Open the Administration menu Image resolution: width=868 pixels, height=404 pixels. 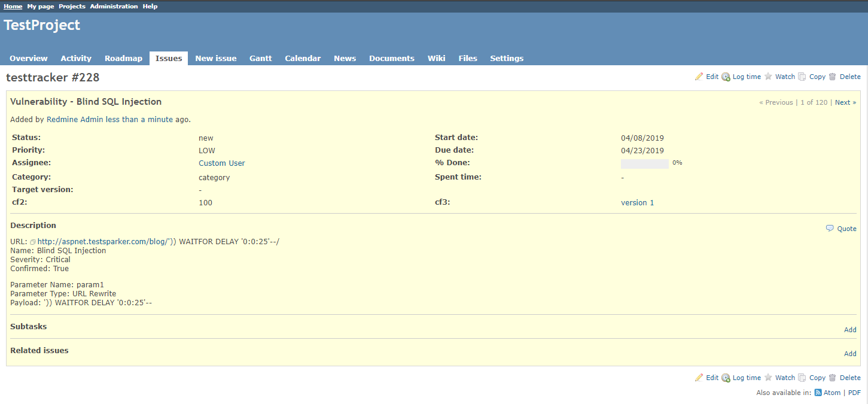pos(114,6)
